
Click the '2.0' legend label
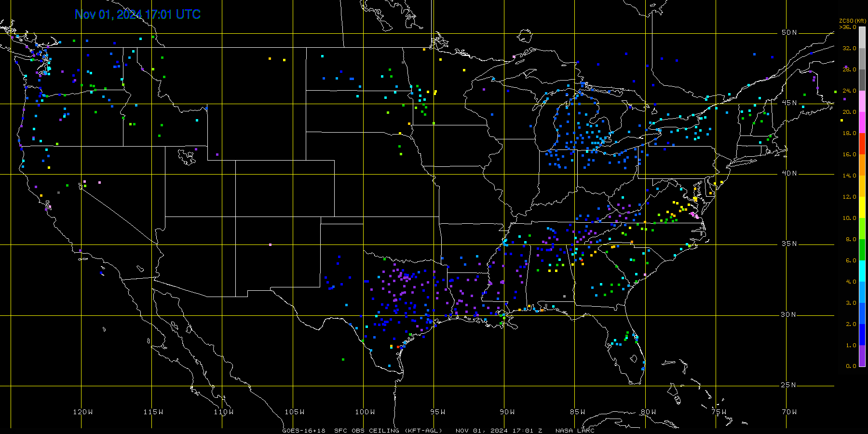pyautogui.click(x=851, y=324)
